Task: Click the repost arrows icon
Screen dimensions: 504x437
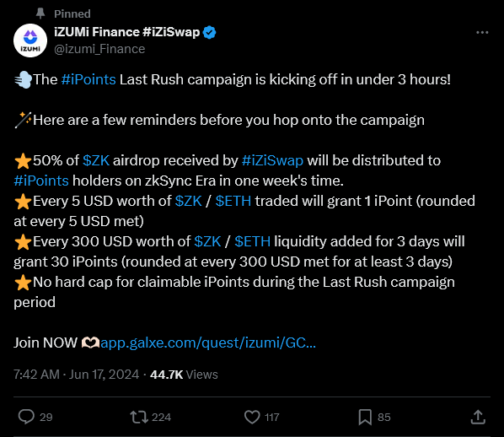Action: click(x=139, y=417)
